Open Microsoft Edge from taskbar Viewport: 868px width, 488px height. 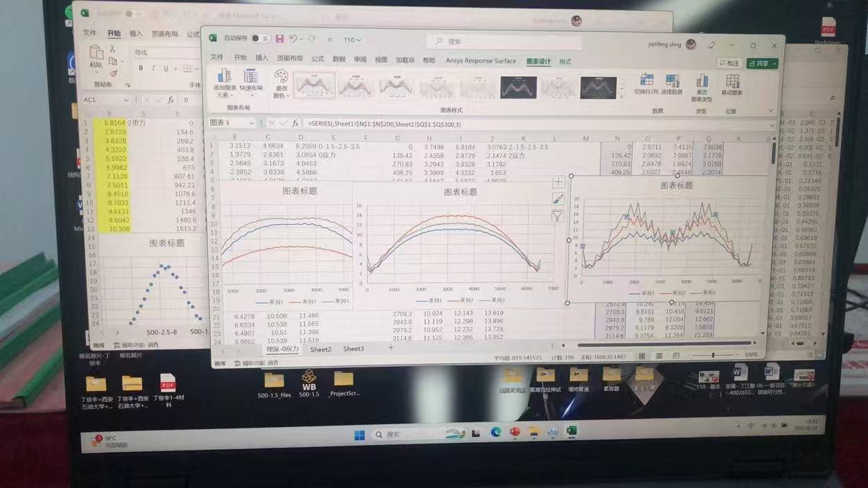coord(496,432)
